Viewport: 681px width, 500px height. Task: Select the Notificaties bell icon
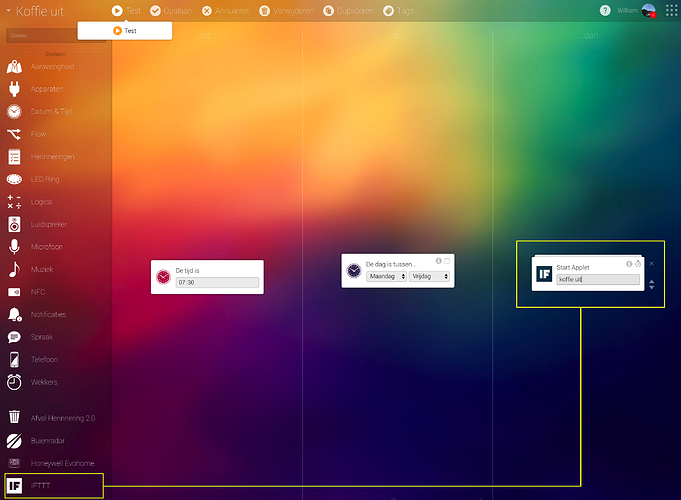[14, 315]
